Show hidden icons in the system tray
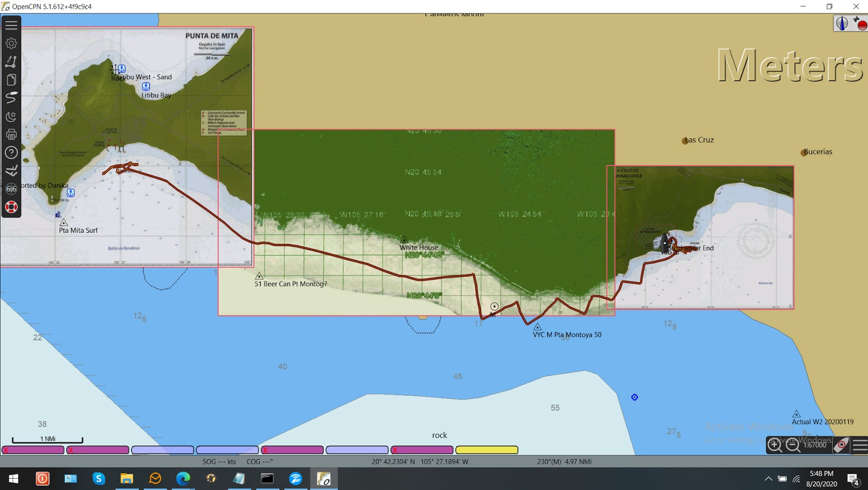 pyautogui.click(x=769, y=479)
